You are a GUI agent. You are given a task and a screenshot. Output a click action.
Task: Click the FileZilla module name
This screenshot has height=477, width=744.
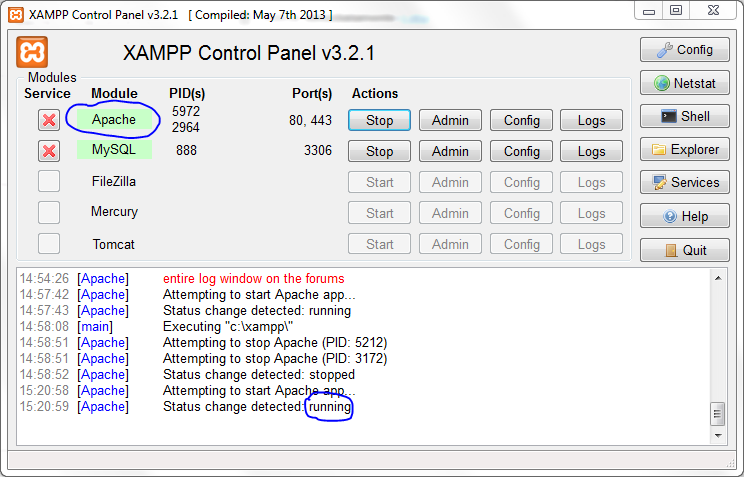pos(114,181)
